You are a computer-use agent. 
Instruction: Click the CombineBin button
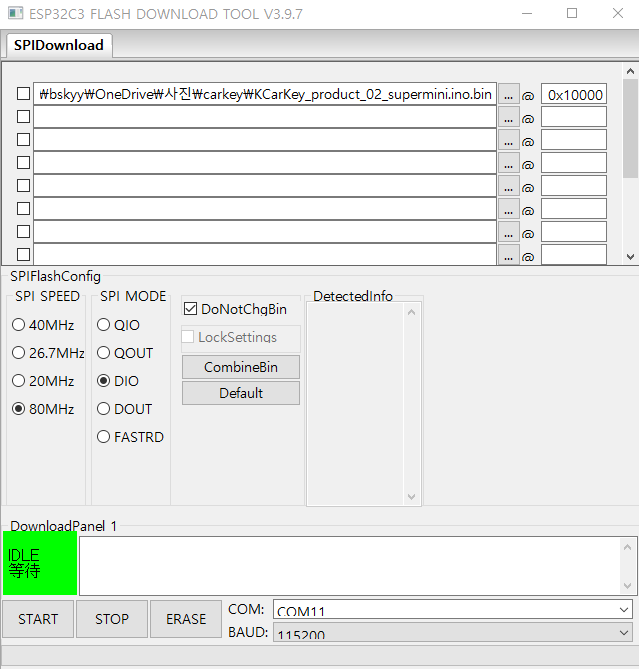241,367
